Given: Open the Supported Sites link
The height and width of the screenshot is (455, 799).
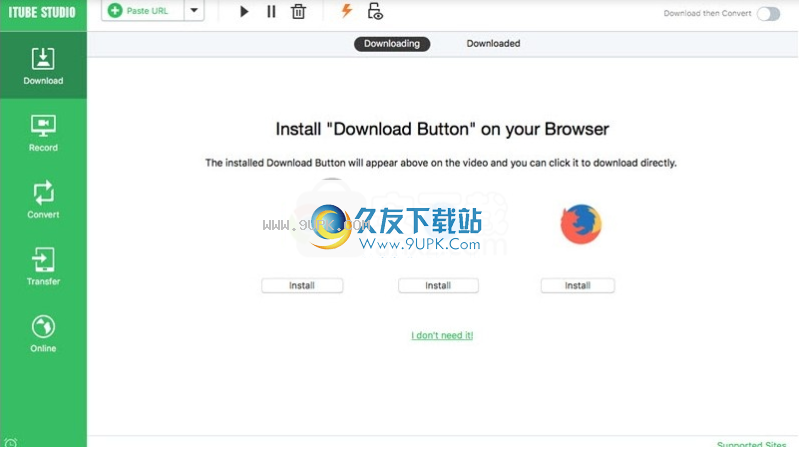Looking at the screenshot, I should 752,444.
